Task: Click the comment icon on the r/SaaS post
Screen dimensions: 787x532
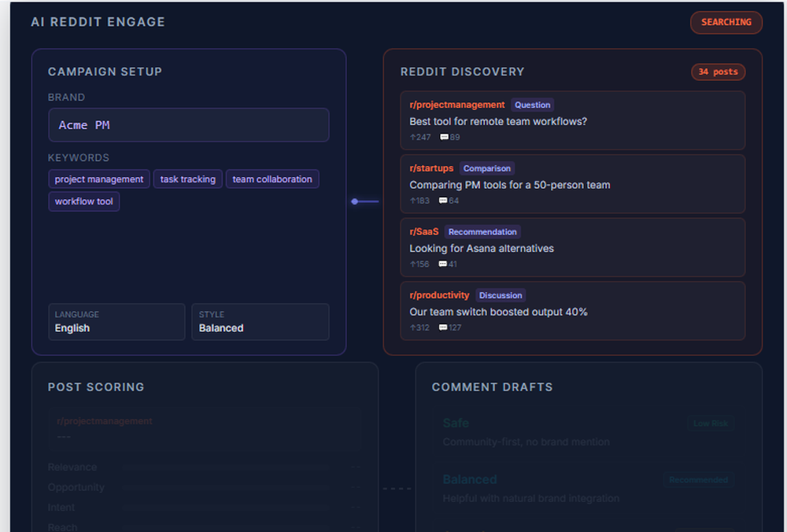Action: click(x=442, y=264)
